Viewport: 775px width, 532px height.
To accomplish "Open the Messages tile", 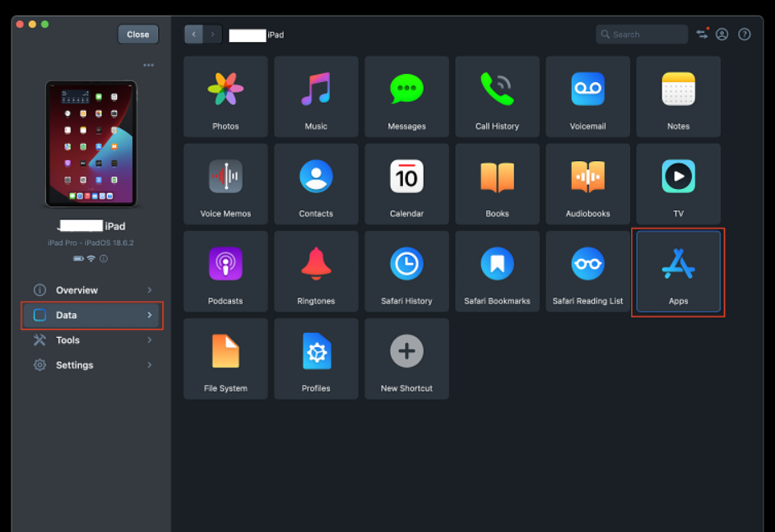I will 406,96.
